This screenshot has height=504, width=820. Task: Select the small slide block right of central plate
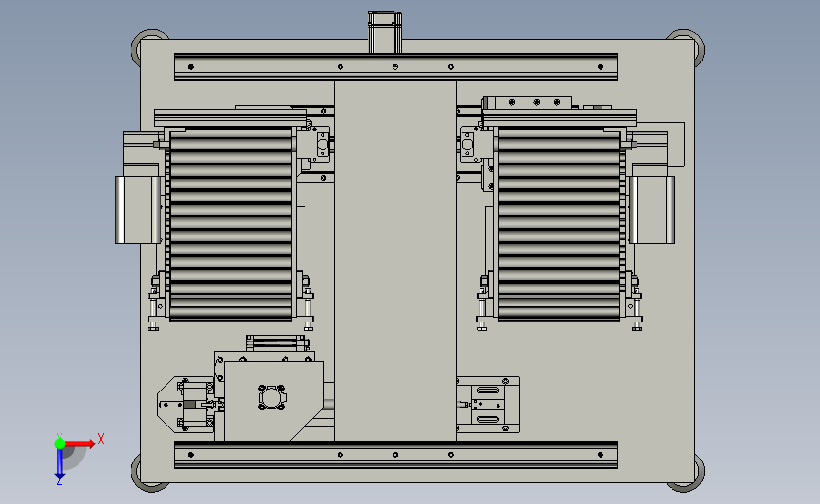(488, 405)
